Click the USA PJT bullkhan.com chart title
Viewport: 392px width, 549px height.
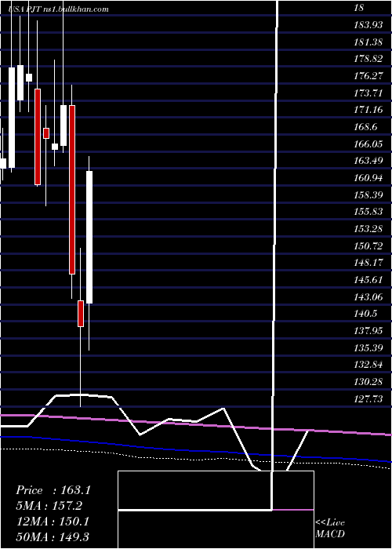pyautogui.click(x=59, y=9)
